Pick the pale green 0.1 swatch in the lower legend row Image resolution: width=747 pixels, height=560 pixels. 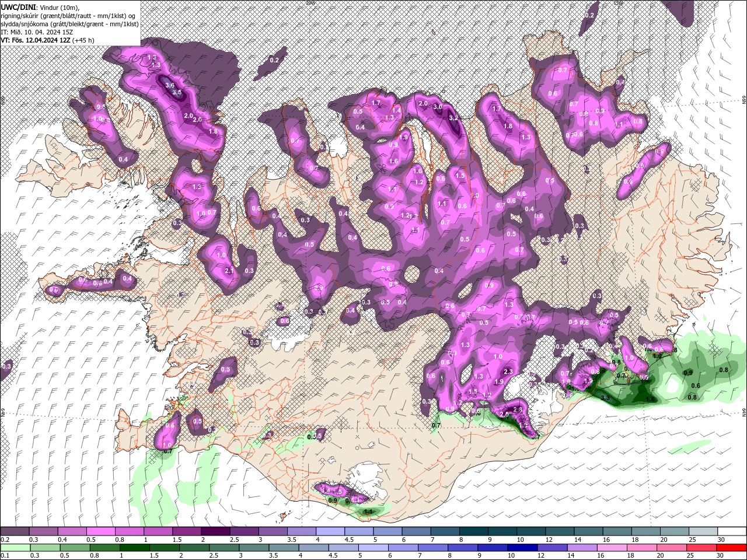click(x=15, y=548)
